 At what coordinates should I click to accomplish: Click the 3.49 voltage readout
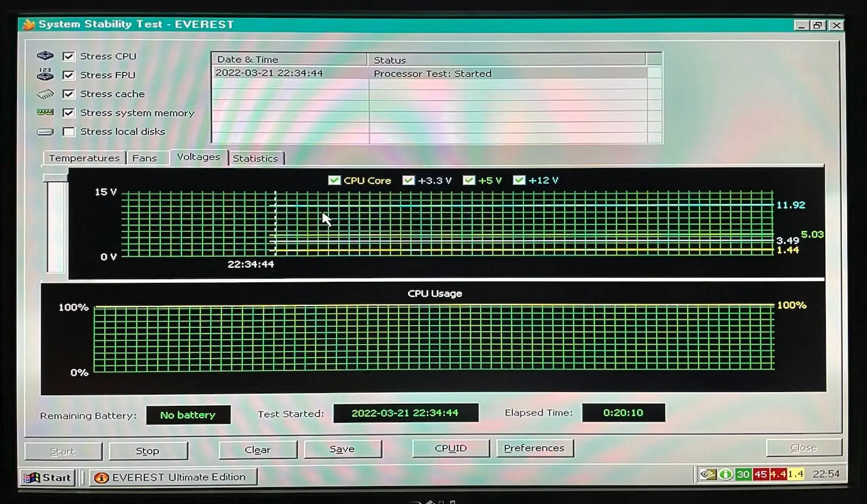787,241
